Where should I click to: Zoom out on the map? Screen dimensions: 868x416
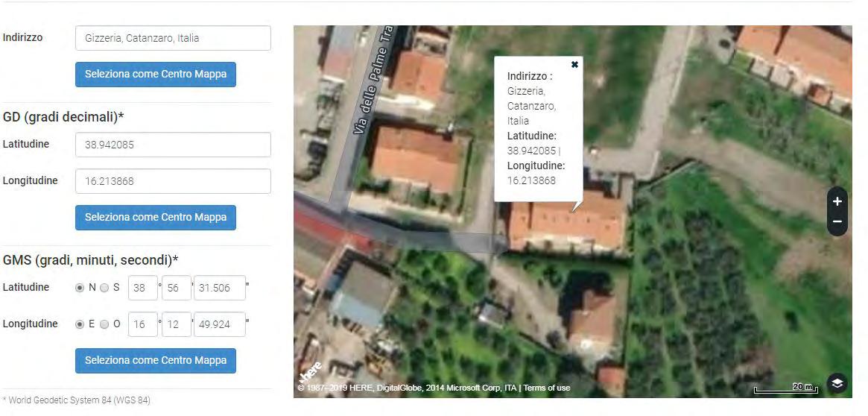tap(837, 221)
